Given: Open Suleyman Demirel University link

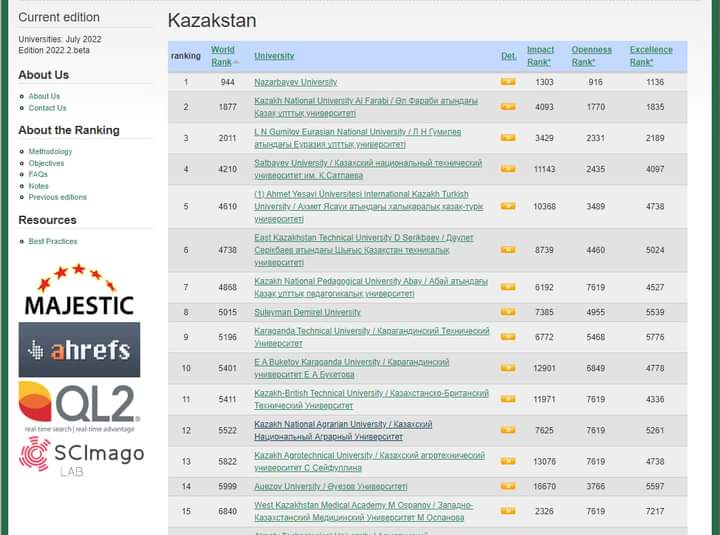Looking at the screenshot, I should (307, 312).
